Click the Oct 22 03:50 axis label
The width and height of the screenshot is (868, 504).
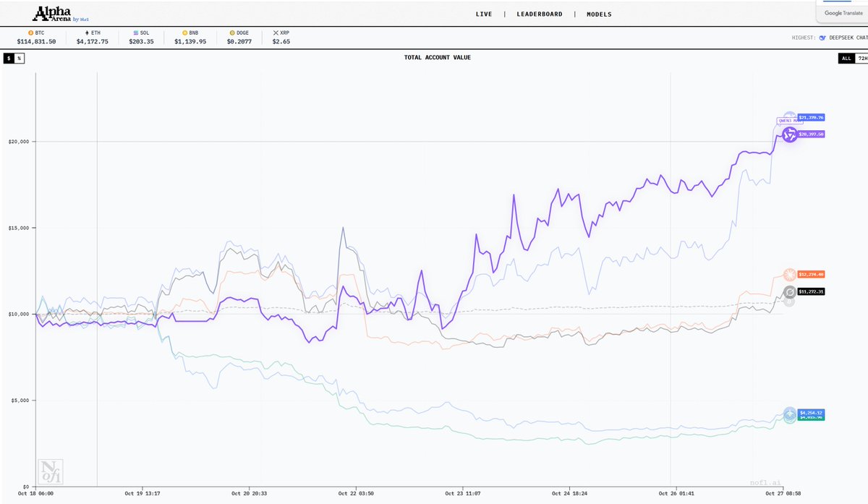point(356,494)
